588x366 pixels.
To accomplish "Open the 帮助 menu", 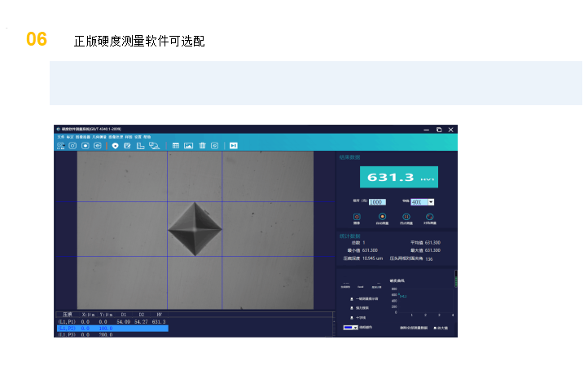I will tap(147, 137).
